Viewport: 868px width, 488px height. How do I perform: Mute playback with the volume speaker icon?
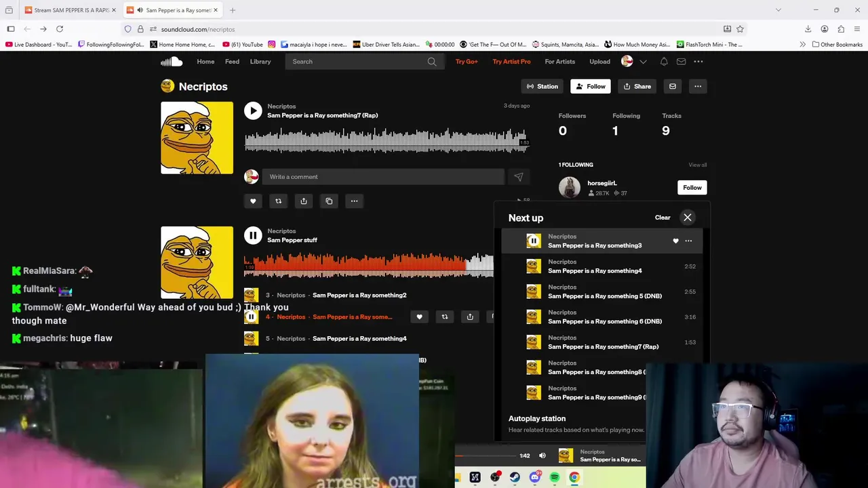point(542,455)
